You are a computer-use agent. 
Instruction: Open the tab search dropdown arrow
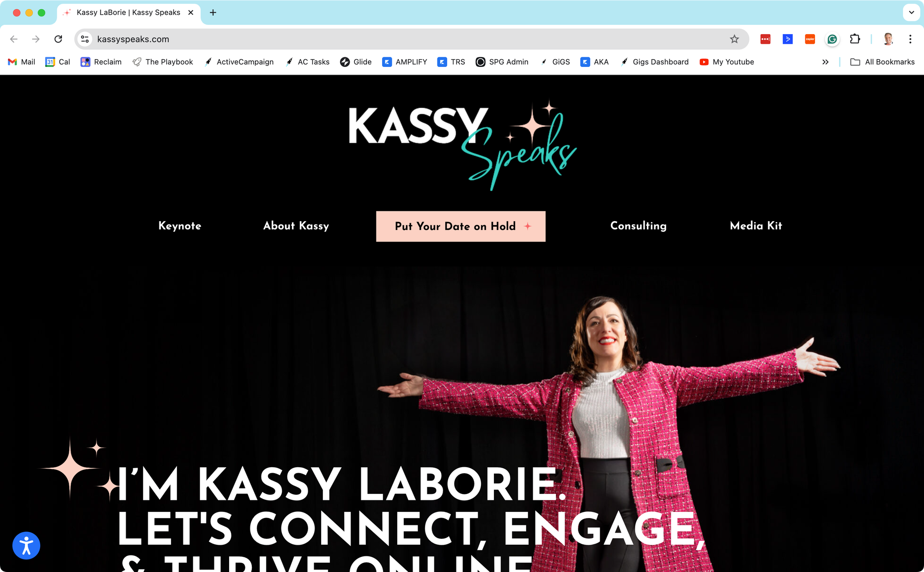[911, 12]
